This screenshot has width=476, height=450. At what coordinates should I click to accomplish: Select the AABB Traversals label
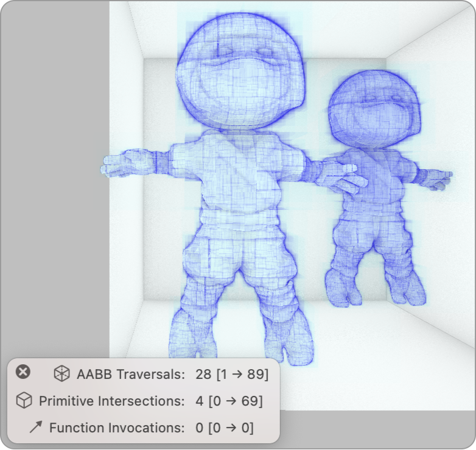pyautogui.click(x=130, y=374)
